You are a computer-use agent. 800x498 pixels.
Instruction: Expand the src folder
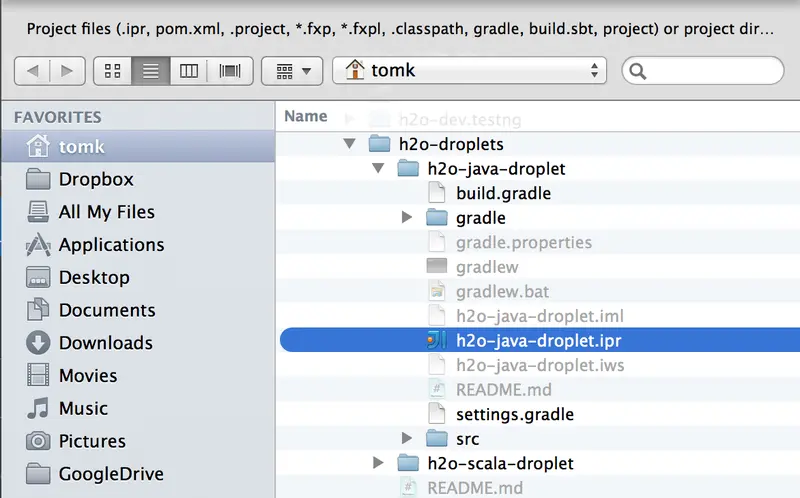coord(407,438)
